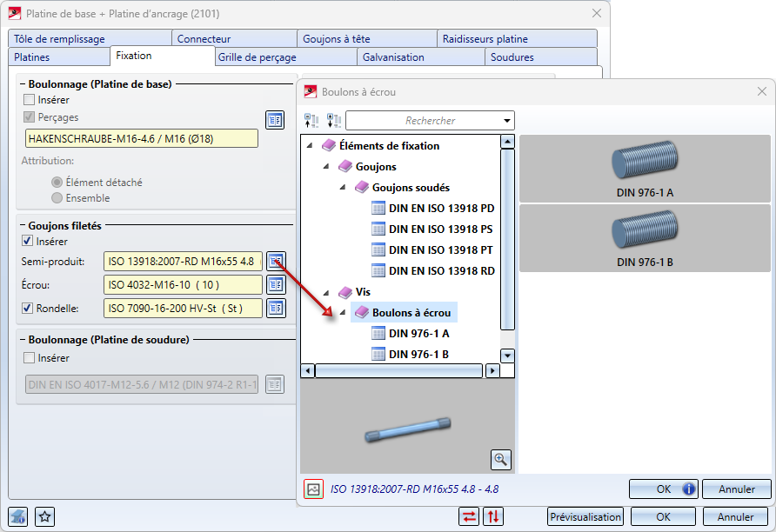Select the Élément détaché radio button
Viewport: 776px width, 532px height.
click(57, 182)
